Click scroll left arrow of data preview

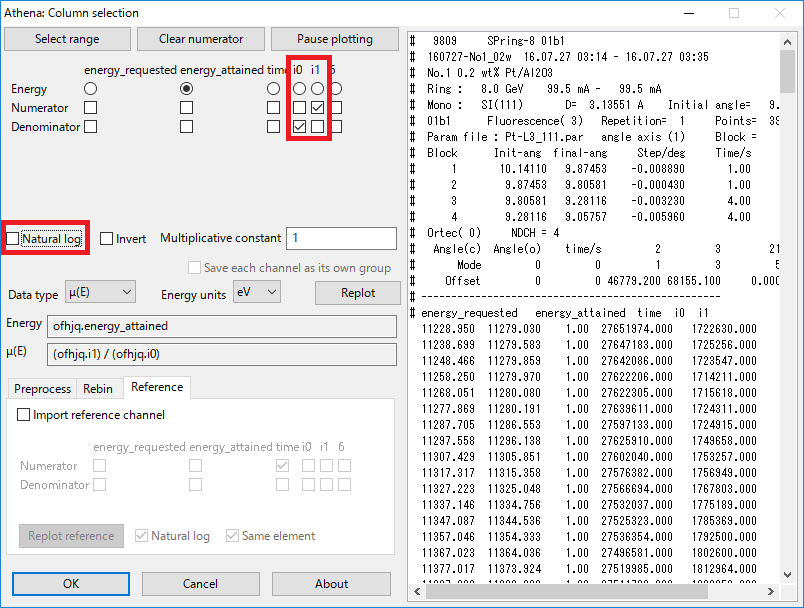[417, 592]
